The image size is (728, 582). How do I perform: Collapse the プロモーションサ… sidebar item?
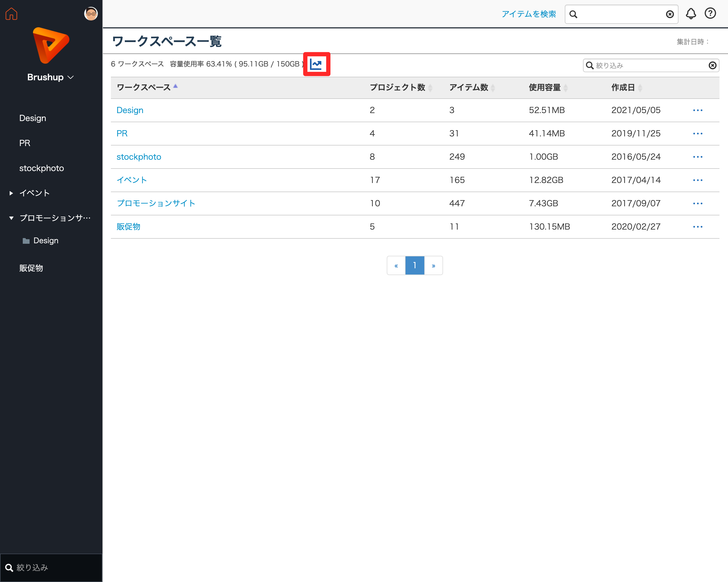tap(11, 218)
